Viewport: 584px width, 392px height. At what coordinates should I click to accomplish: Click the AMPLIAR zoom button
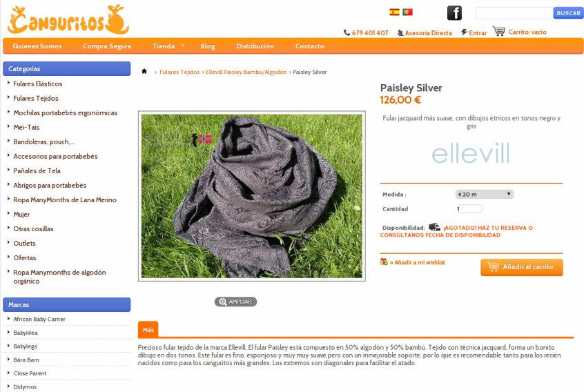[235, 302]
